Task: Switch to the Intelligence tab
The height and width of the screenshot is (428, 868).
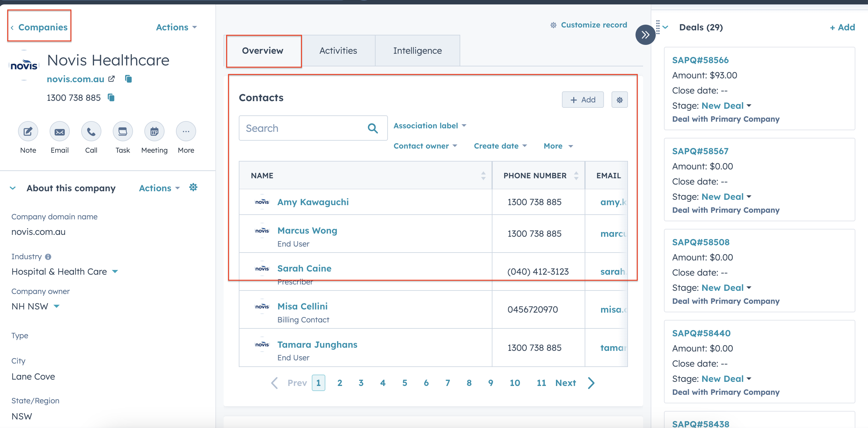Action: [417, 51]
